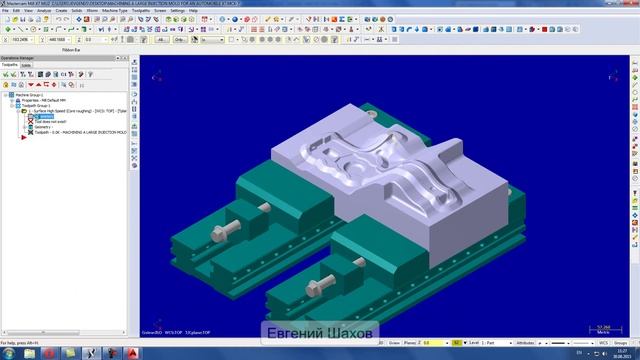
Task: Select the Parameters item in operation tree
Action: [44, 116]
